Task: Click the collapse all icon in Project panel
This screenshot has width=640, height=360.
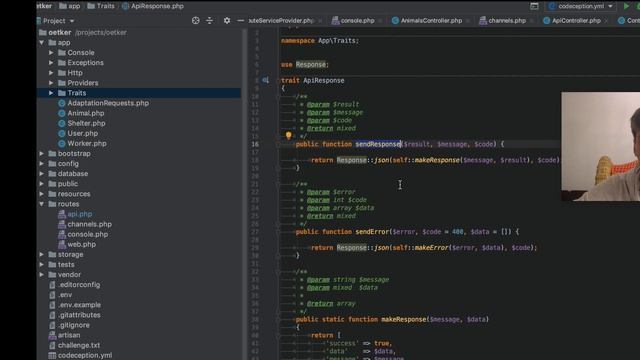Action: (209, 20)
